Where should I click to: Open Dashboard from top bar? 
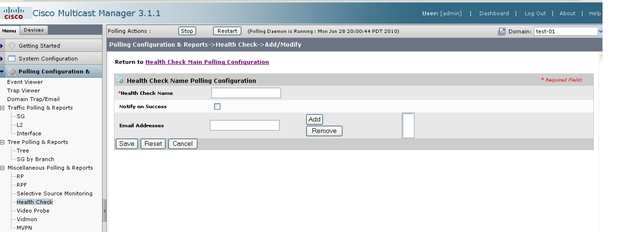tap(494, 13)
